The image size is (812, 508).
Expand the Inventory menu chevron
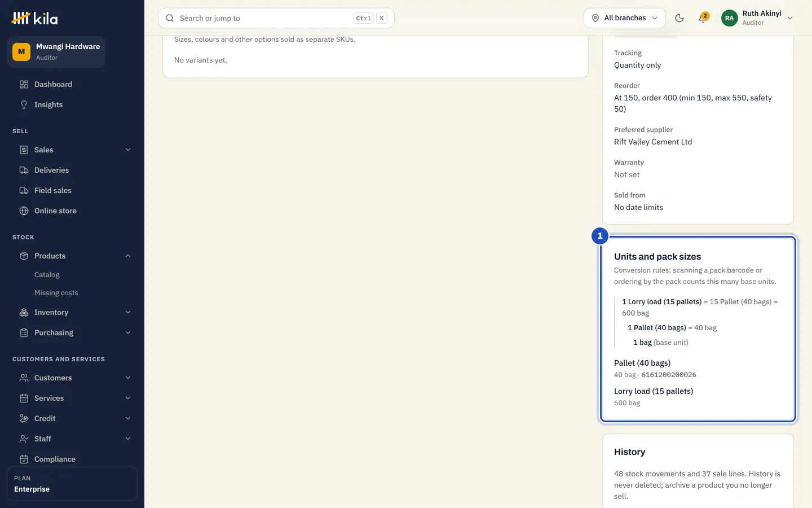coord(128,312)
